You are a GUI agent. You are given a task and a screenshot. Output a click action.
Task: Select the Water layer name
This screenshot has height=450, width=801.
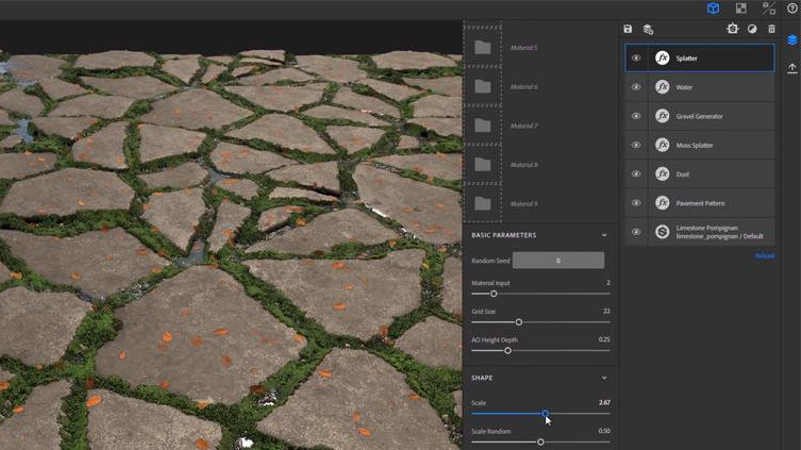(x=684, y=87)
